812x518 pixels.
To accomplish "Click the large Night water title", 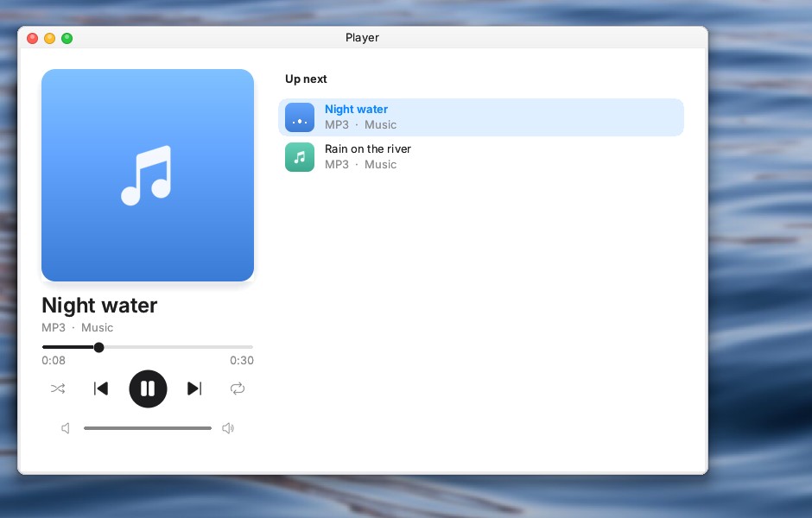I will coord(99,306).
